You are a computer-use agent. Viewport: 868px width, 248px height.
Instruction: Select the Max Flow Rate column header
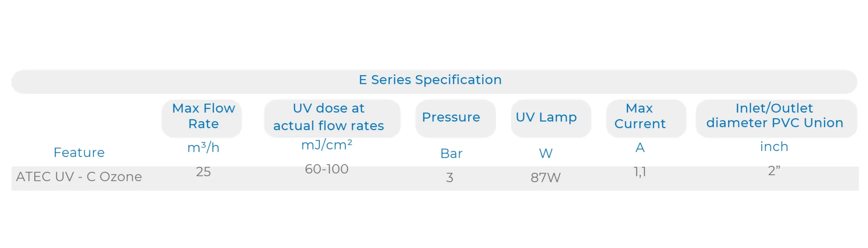pos(203,116)
